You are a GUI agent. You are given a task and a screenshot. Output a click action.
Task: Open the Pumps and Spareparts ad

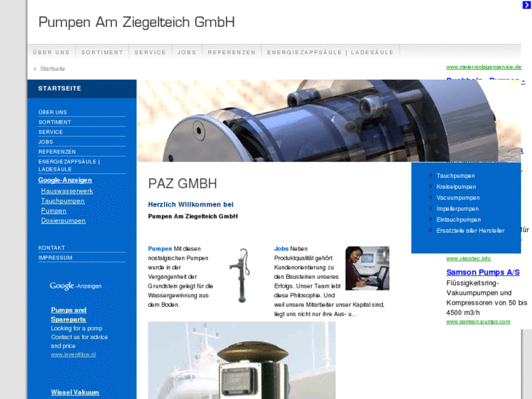(69, 315)
